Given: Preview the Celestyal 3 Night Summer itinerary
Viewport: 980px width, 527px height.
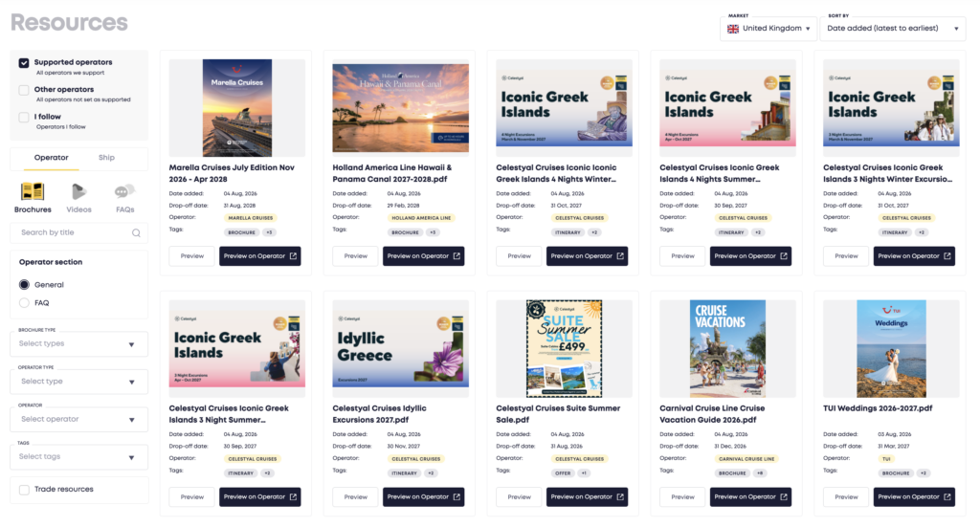Looking at the screenshot, I should pyautogui.click(x=191, y=497).
